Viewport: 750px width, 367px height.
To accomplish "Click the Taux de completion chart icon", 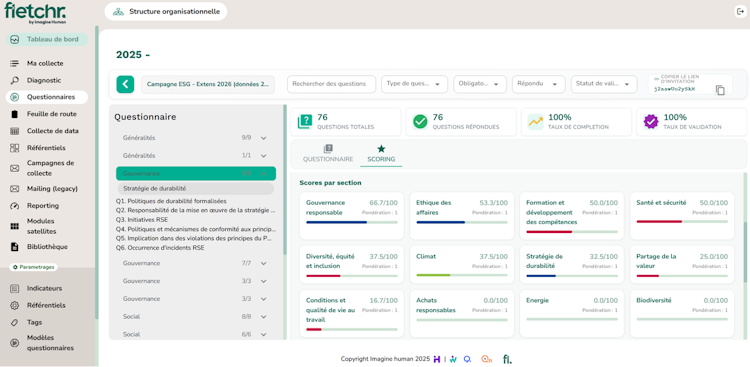I will click(x=536, y=122).
